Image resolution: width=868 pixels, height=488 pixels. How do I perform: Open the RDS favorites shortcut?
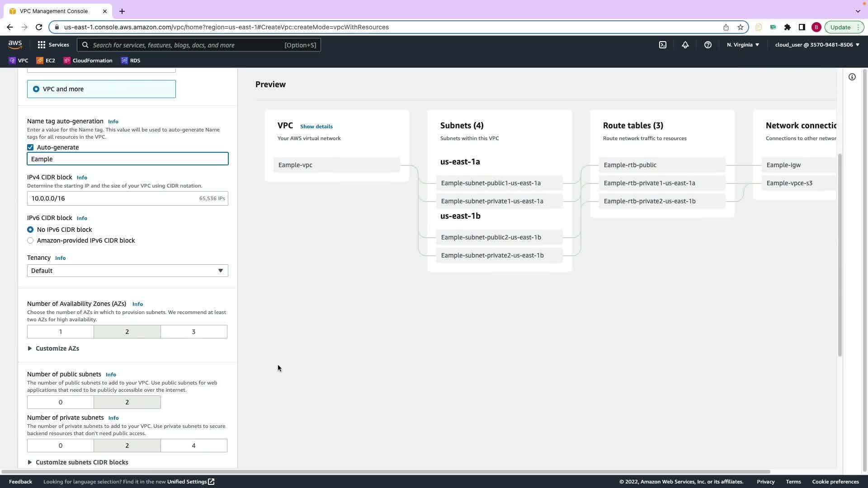pyautogui.click(x=131, y=61)
